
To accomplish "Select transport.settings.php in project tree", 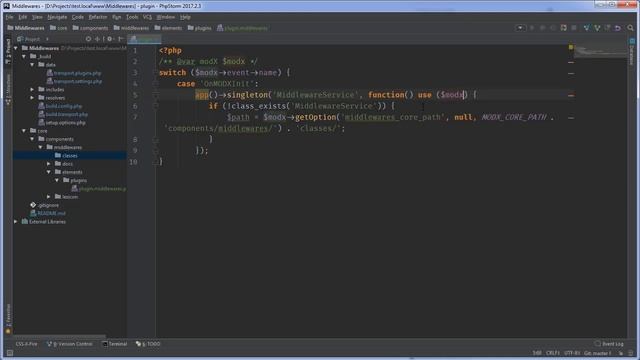I will (x=74, y=81).
